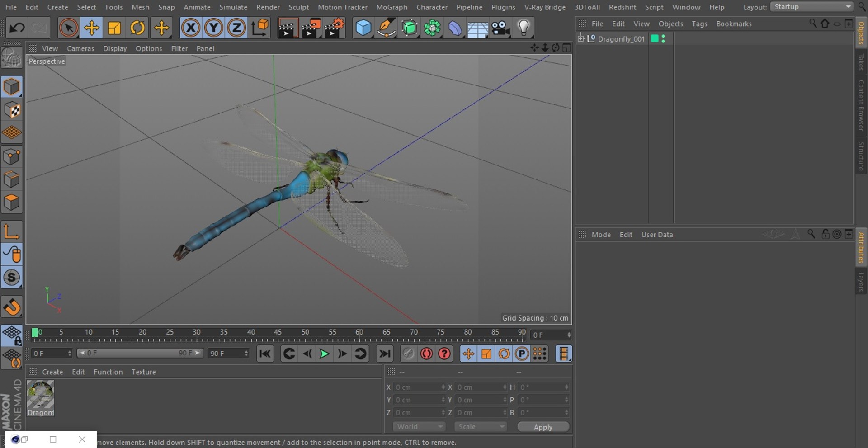
Task: Open the Sculpt menu
Action: (x=299, y=7)
